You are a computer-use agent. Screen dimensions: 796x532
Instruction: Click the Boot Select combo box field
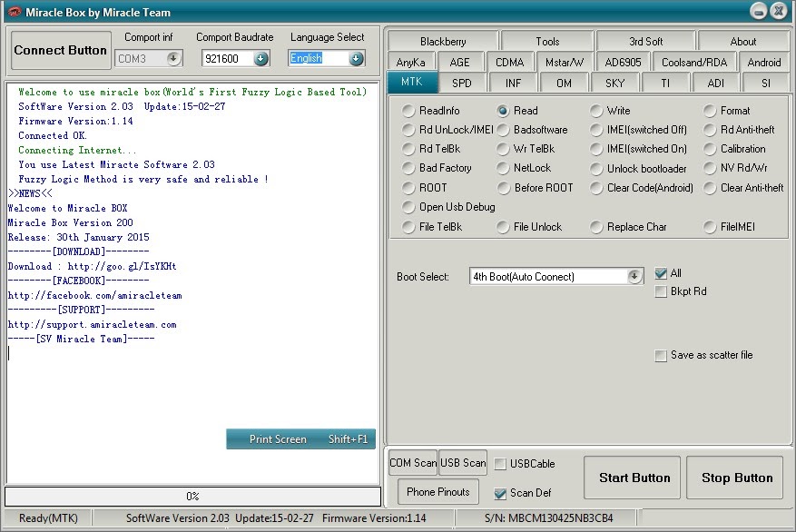(556, 276)
